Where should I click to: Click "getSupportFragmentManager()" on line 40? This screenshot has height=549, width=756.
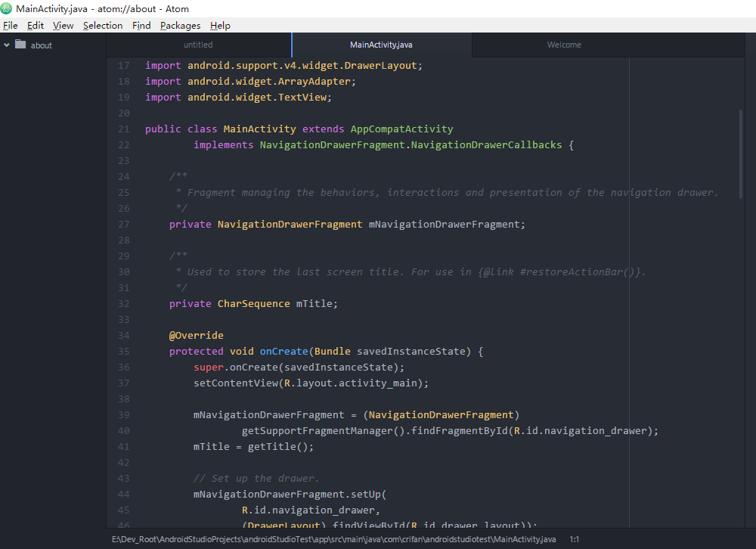pyautogui.click(x=323, y=431)
